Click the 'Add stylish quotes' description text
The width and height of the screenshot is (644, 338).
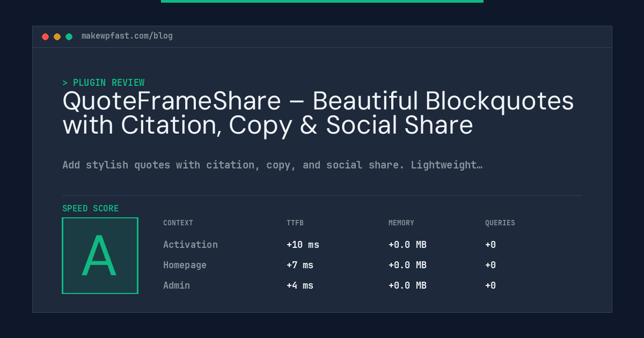coord(273,165)
